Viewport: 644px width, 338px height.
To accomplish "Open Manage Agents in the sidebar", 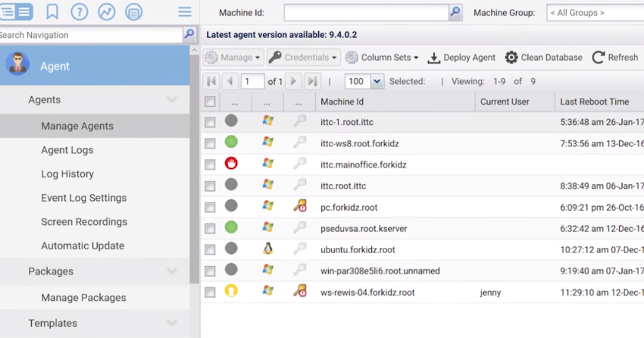I will coord(77,126).
